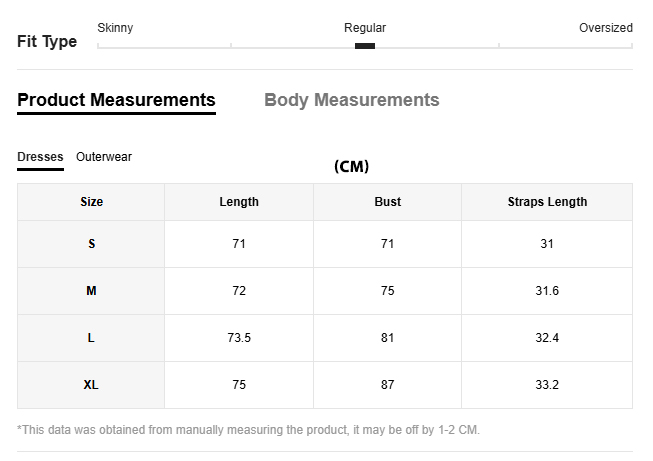Click the (CM) unit label
Viewport: 653px width, 461px height.
click(x=351, y=167)
